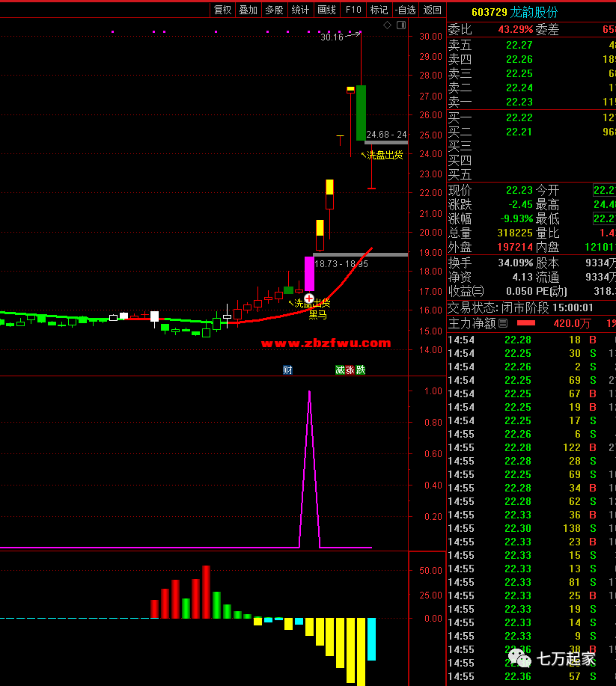This screenshot has width=616, height=686.
Task: Click the 涨 marker below the chart
Action: click(350, 370)
